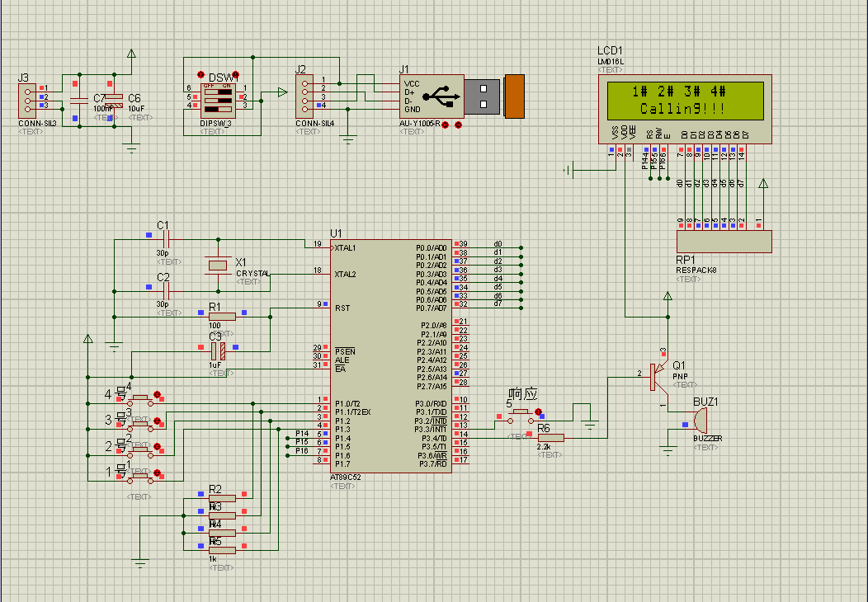Screen dimensions: 868x602
Task: Toggle the red latch dot on 4号 button
Action: point(158,394)
